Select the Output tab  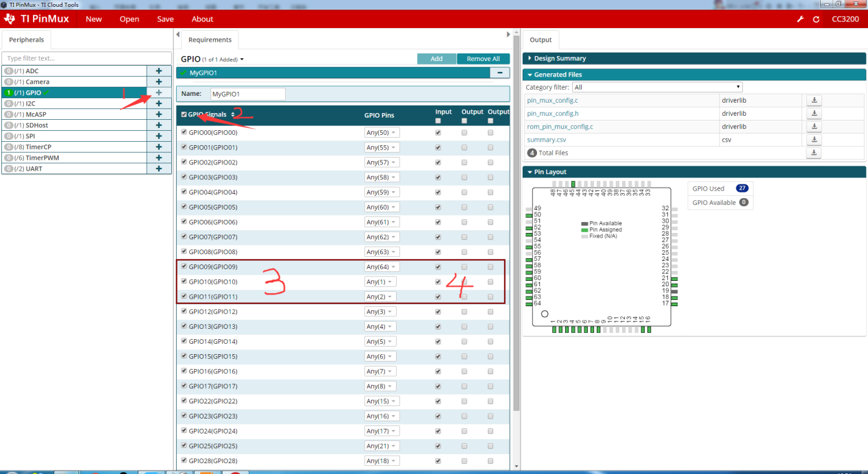541,40
